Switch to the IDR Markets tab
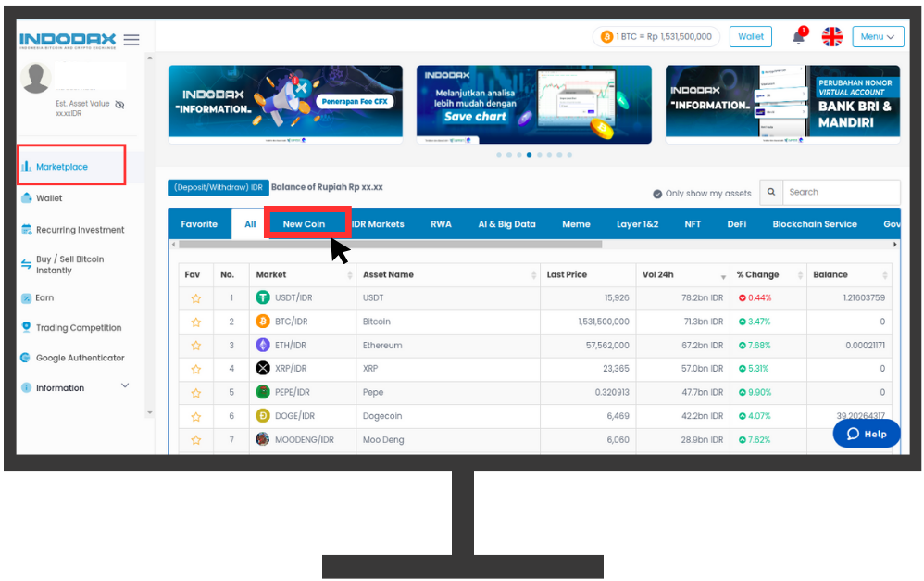The width and height of the screenshot is (924, 581). pos(378,224)
